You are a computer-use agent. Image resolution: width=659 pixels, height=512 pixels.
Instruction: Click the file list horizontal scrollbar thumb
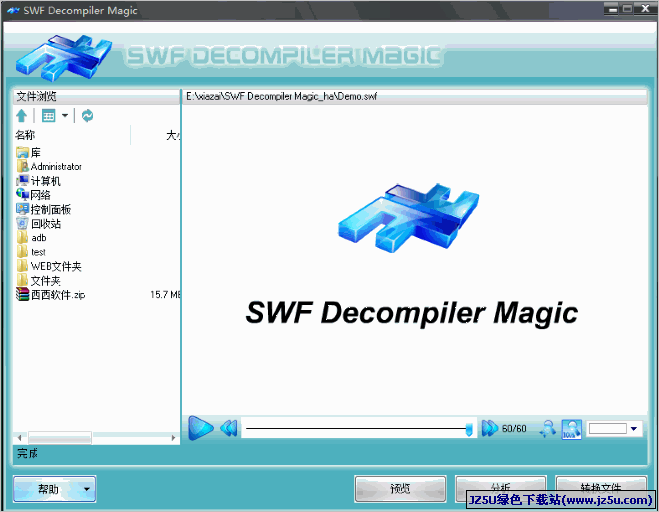click(x=59, y=438)
